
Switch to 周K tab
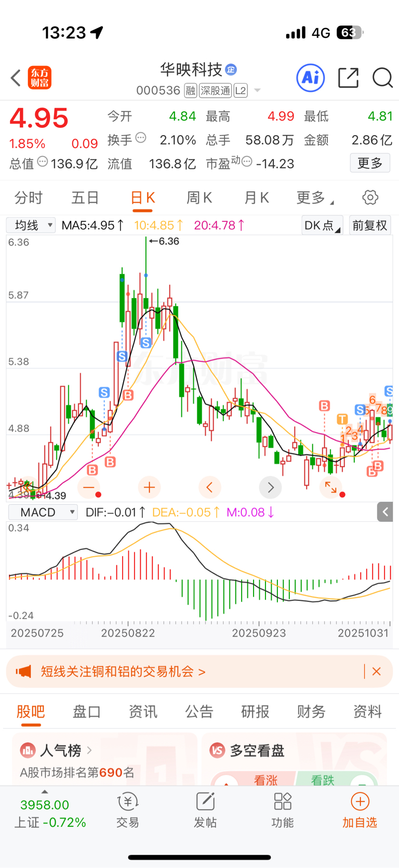coord(199,198)
